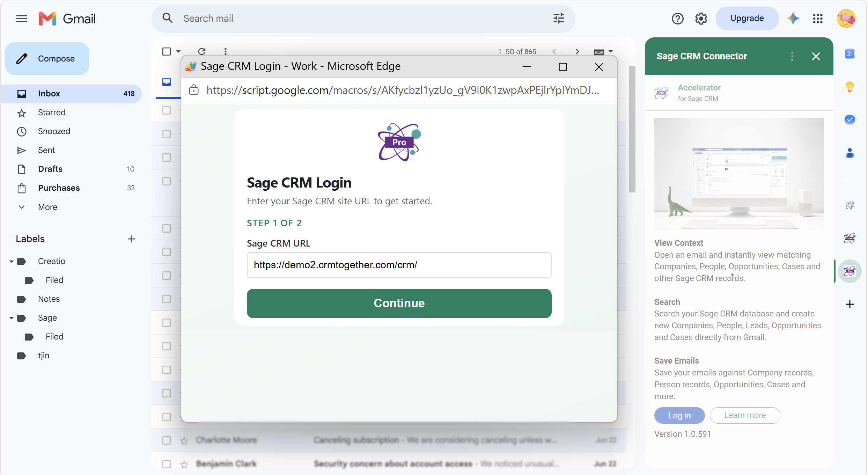Collapse the Creatio label tree

click(x=12, y=261)
